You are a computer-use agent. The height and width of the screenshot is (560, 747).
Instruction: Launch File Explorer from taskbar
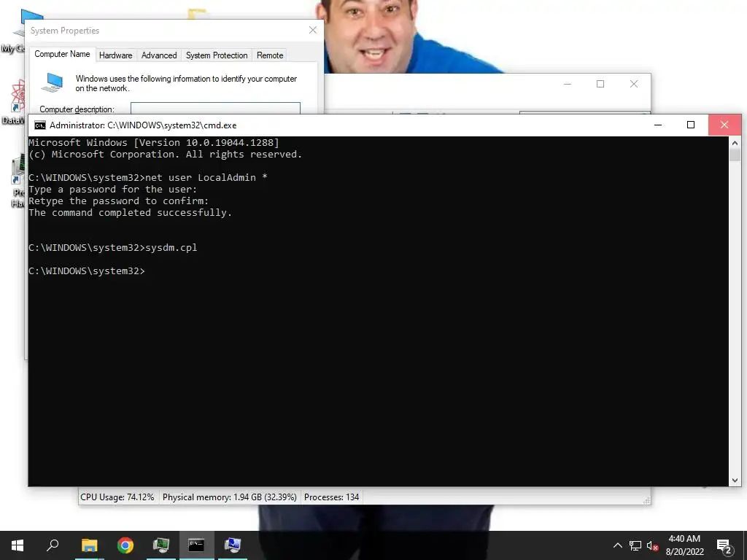click(89, 545)
